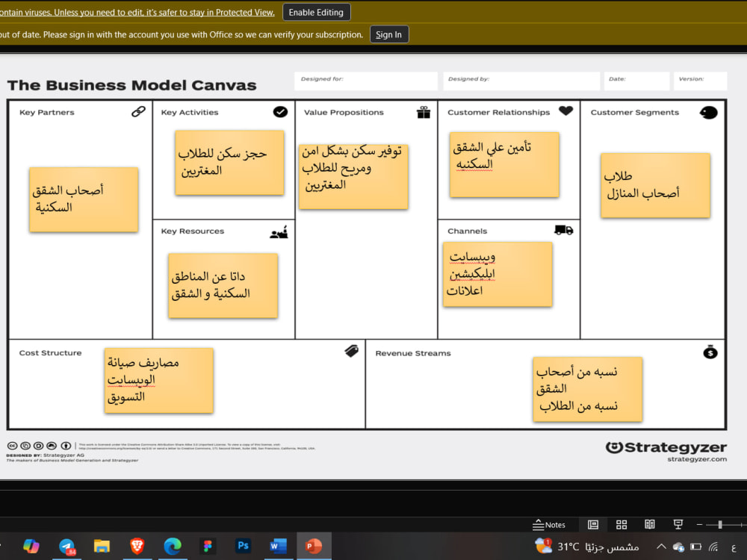Viewport: 747px width, 560px height.
Task: Click the Value Propositions gift icon
Action: 424,112
